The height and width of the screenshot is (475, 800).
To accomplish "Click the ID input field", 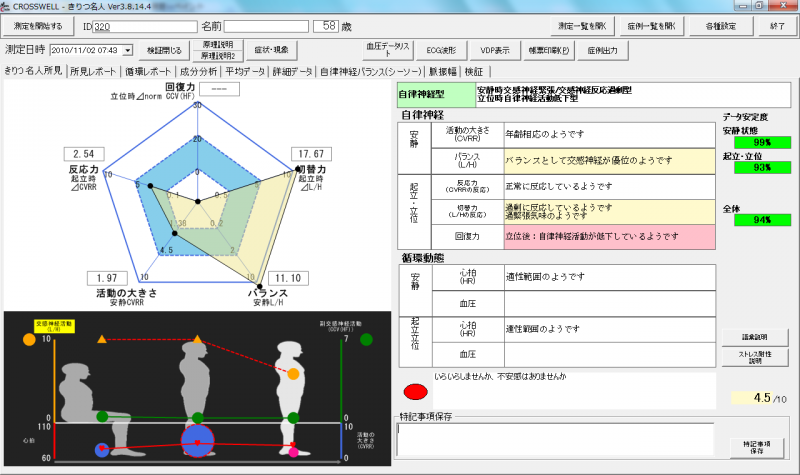I will tap(150, 25).
